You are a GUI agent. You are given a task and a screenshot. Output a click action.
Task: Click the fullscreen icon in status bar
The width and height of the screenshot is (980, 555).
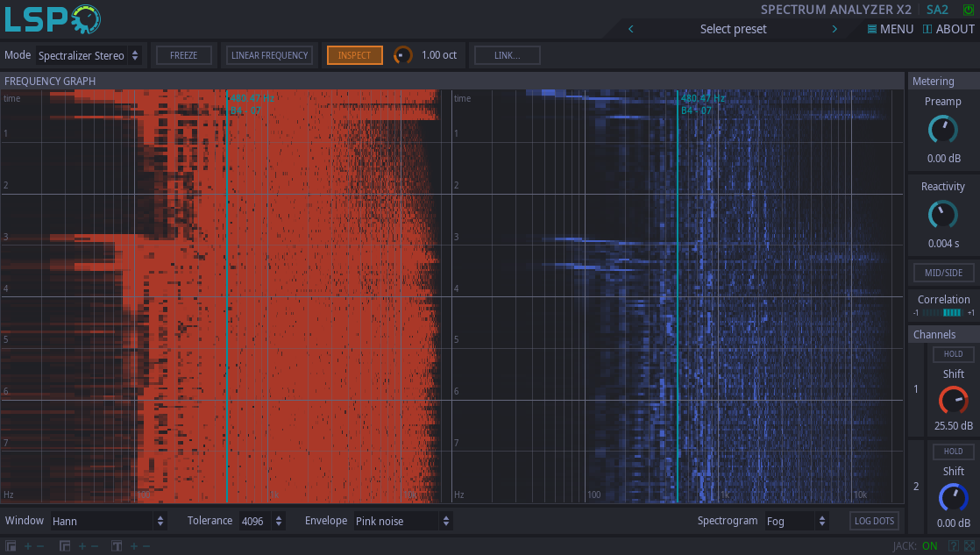tap(969, 546)
